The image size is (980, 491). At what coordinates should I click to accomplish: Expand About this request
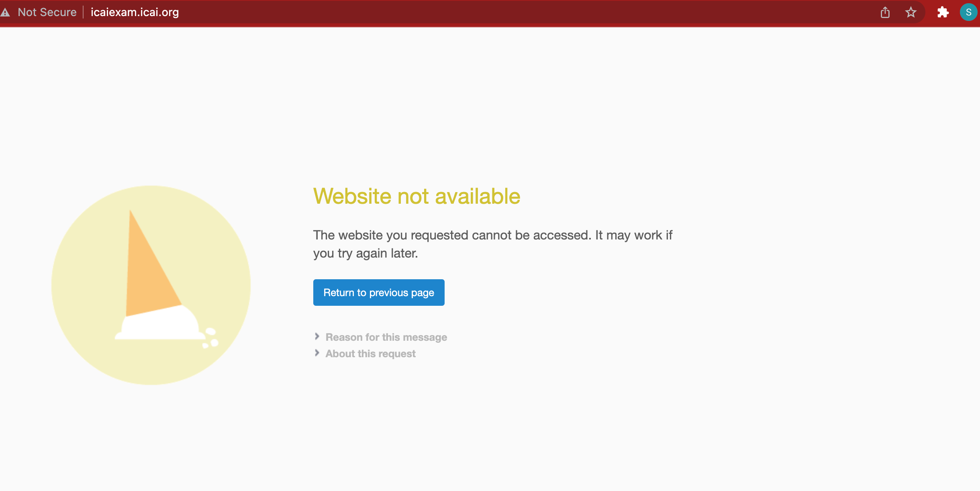coord(370,354)
